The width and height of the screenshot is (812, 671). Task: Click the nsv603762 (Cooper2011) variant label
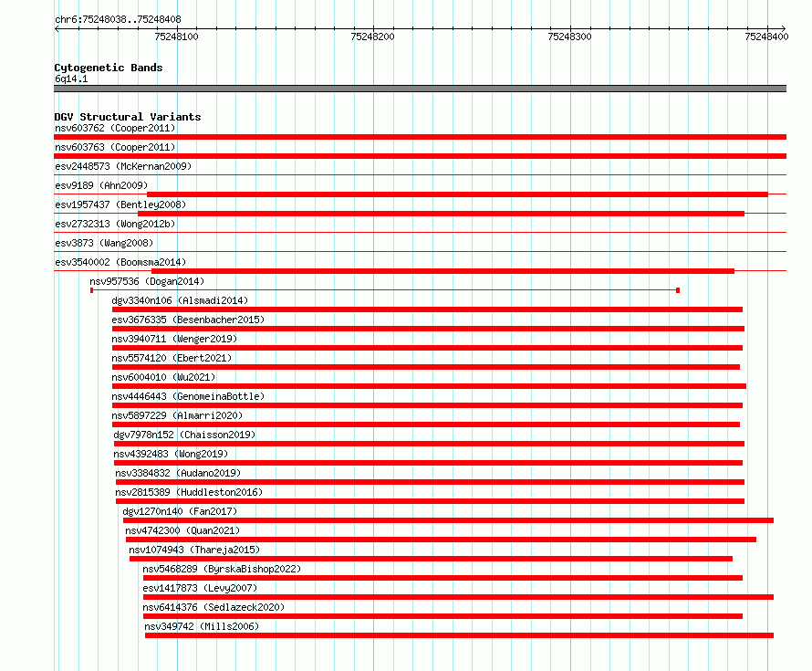(115, 128)
